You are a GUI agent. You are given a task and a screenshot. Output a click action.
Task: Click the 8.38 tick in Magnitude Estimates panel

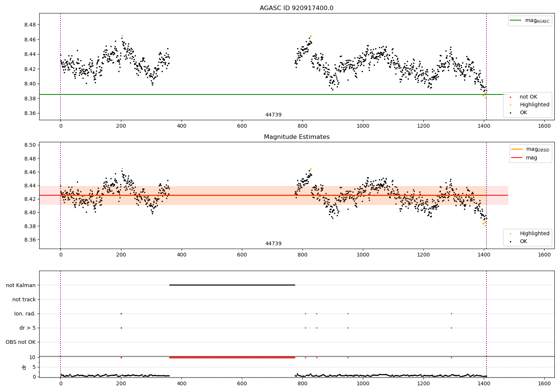pos(30,226)
